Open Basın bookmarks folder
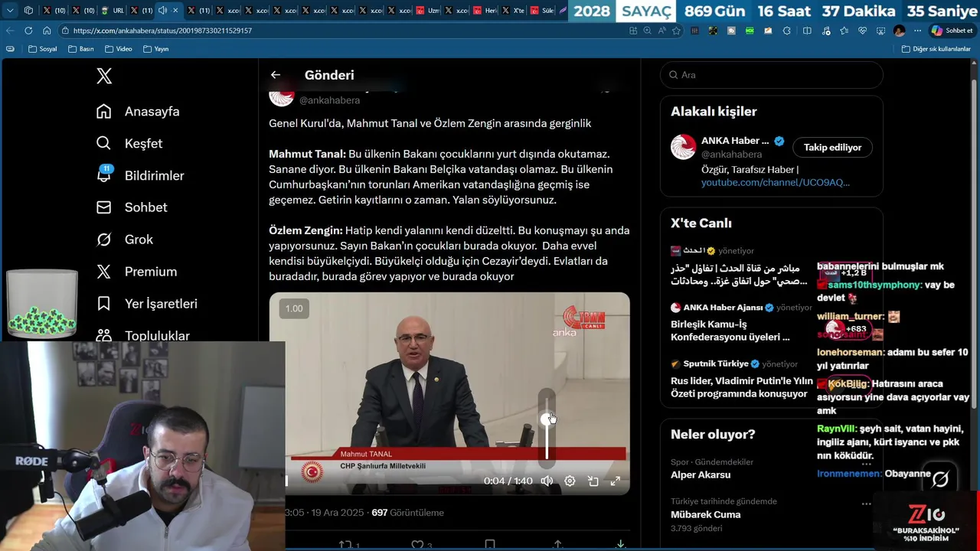Screen dimensions: 980x551 tap(81, 49)
